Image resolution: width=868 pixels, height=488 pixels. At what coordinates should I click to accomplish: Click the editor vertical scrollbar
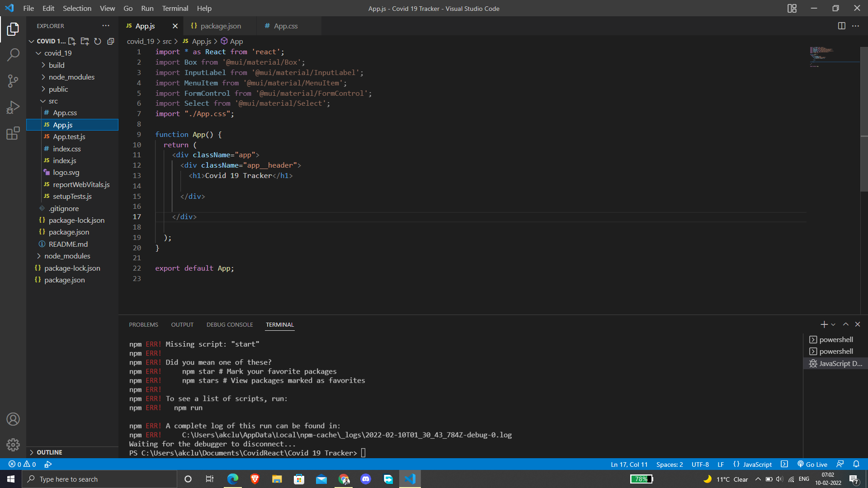(864, 120)
